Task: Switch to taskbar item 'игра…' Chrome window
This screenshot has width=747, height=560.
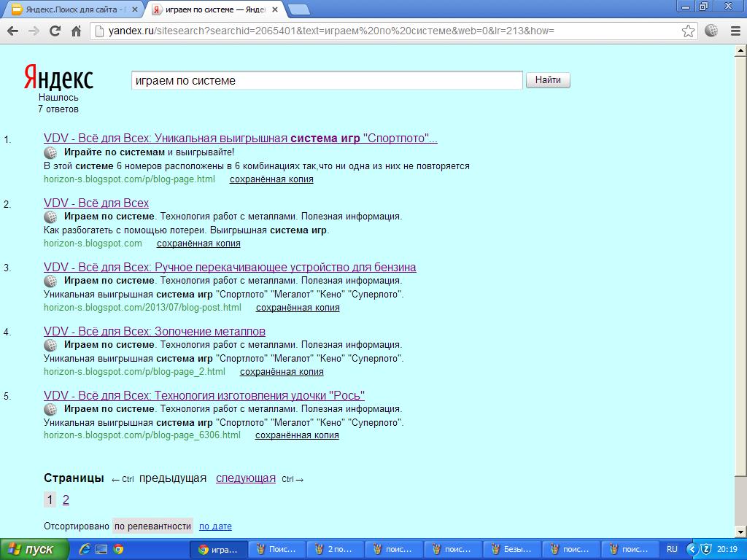Action: coord(218,550)
